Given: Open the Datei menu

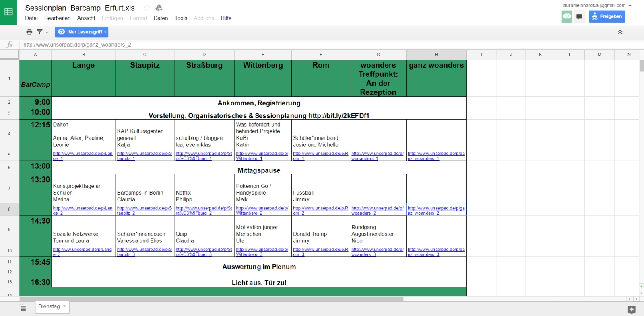Looking at the screenshot, I should point(31,18).
